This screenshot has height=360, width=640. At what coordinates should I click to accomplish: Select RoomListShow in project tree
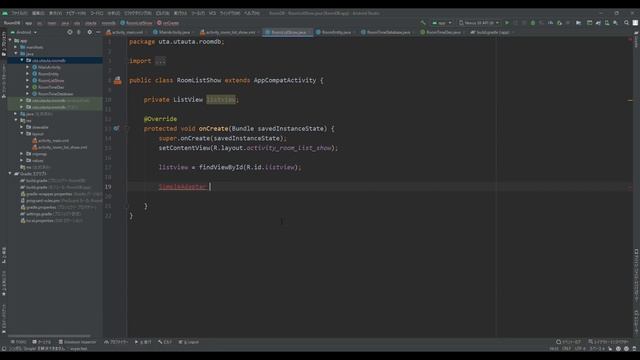click(x=51, y=80)
